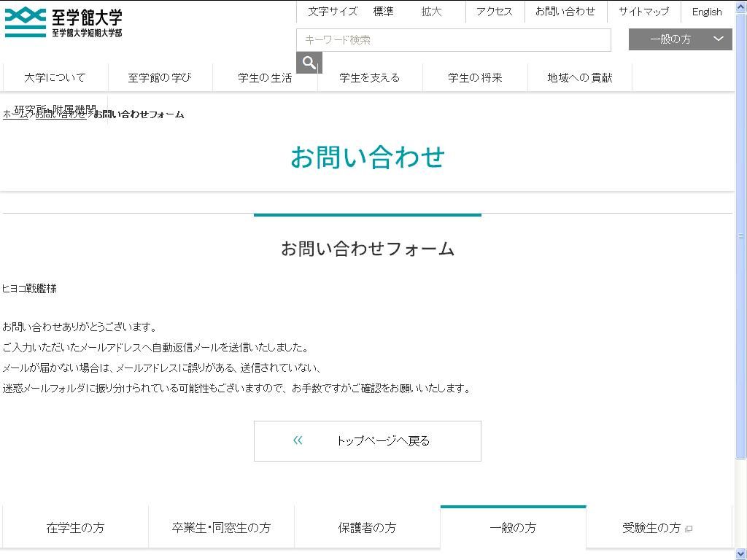This screenshot has height=560, width=747.
Task: Open the 至学館の学び menu
Action: pos(160,77)
